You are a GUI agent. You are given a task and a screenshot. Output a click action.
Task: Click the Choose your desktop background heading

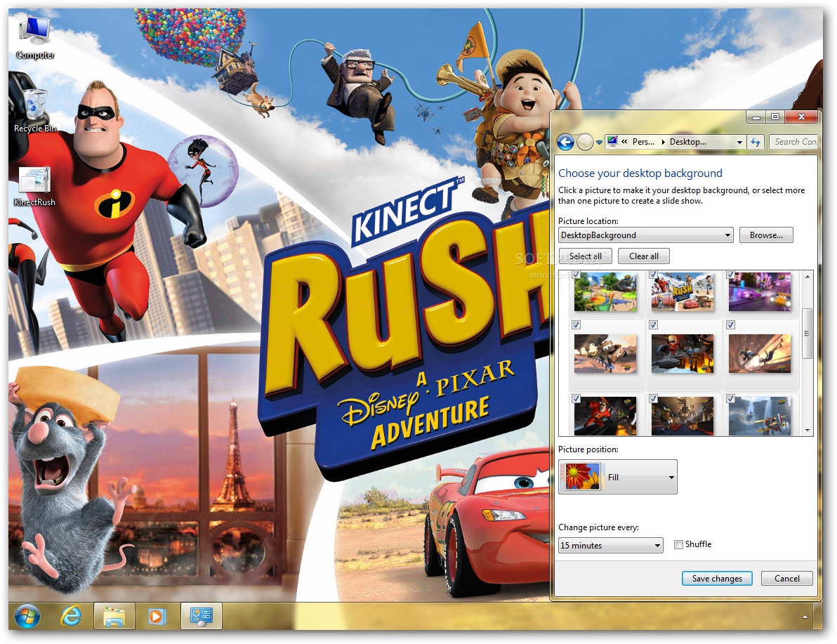[640, 173]
